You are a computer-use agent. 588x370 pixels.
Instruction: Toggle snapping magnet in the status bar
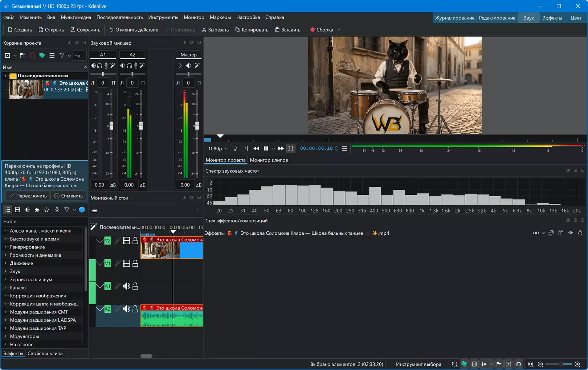tap(519, 364)
